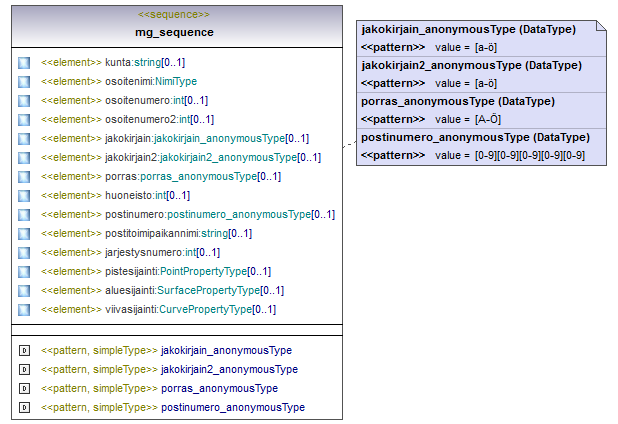
Task: Select the mg_sequence class title
Action: click(x=174, y=32)
